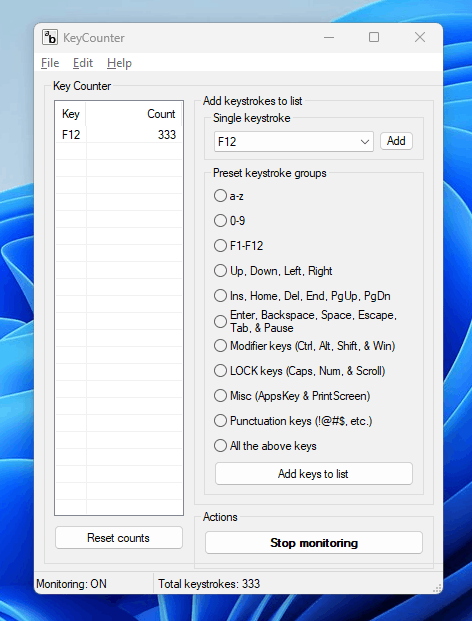Image resolution: width=472 pixels, height=621 pixels.
Task: Click the Add button next to F12
Action: [x=396, y=141]
